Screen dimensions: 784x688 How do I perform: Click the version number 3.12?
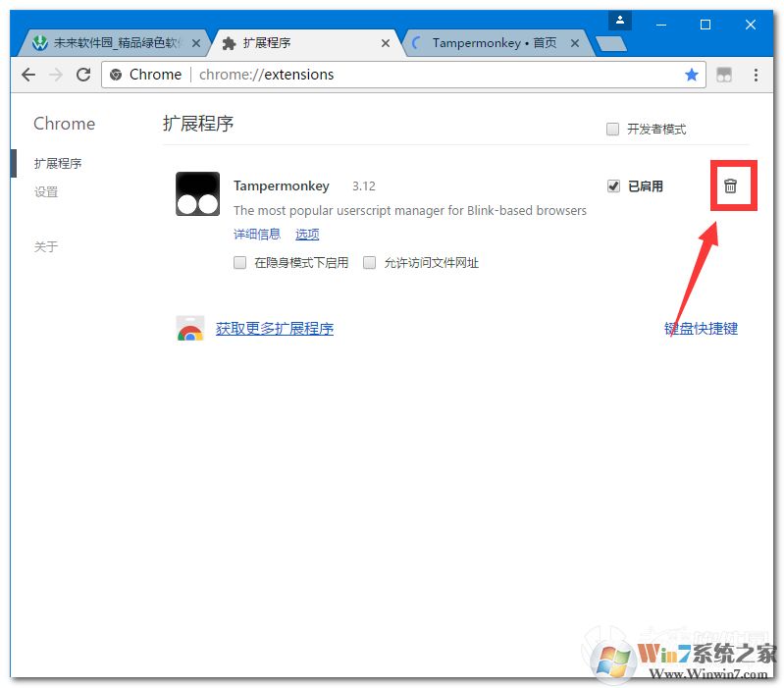(363, 186)
